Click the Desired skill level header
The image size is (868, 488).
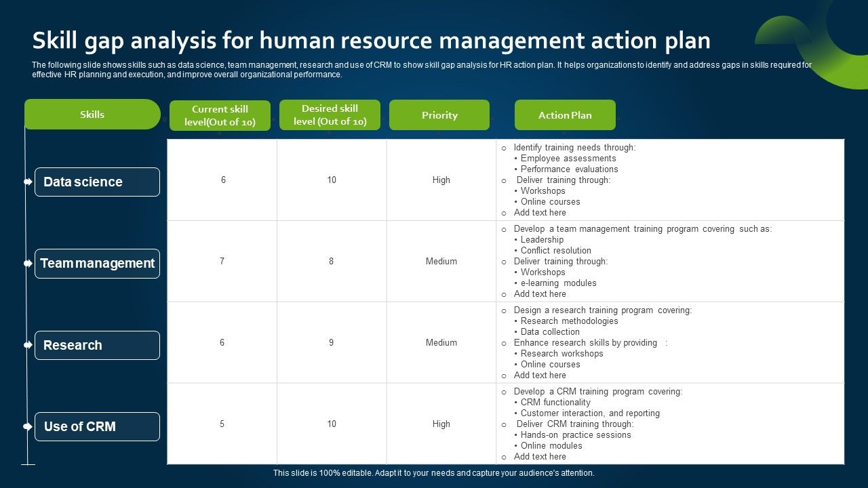[330, 115]
